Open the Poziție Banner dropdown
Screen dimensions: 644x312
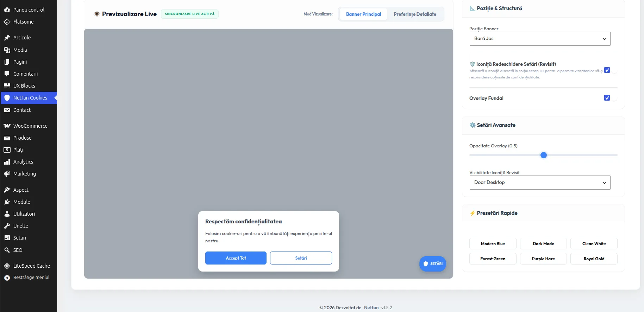coord(540,39)
